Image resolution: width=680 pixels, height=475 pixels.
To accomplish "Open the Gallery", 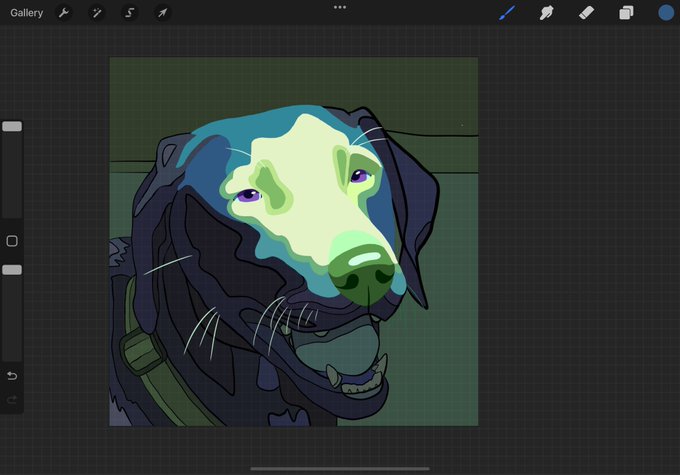I will [x=26, y=13].
